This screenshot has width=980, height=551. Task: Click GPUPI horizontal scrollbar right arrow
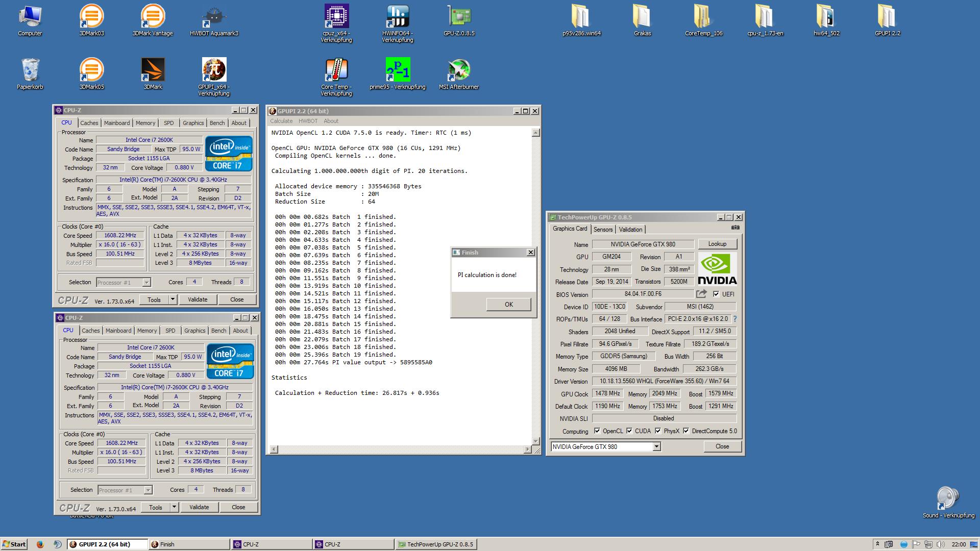(x=527, y=449)
